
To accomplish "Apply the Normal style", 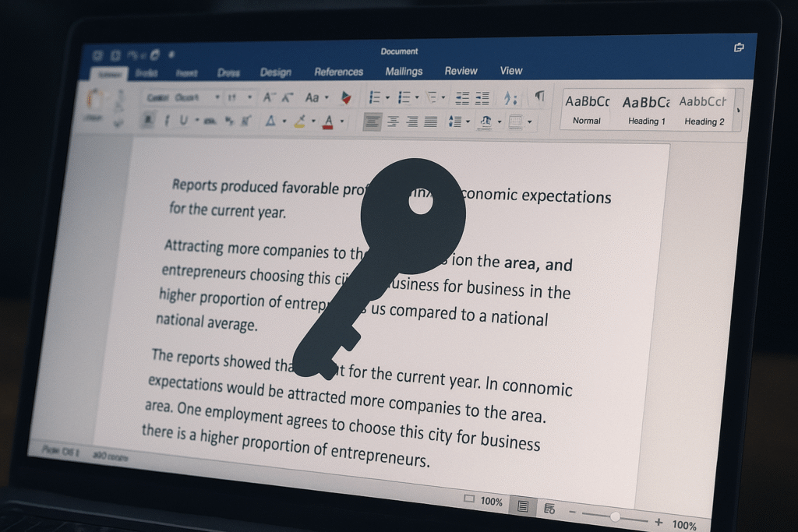I will pyautogui.click(x=587, y=109).
